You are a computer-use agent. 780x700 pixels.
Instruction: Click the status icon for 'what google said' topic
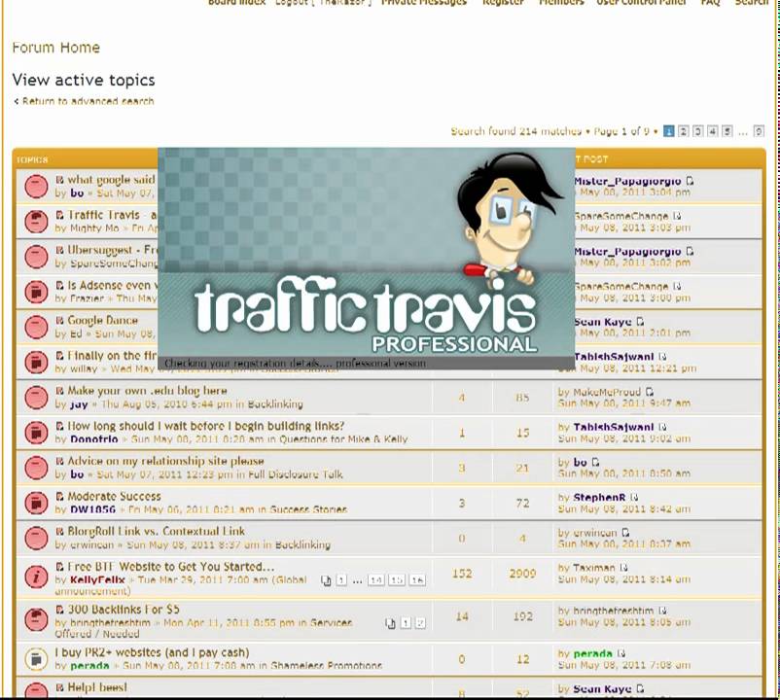(36, 187)
